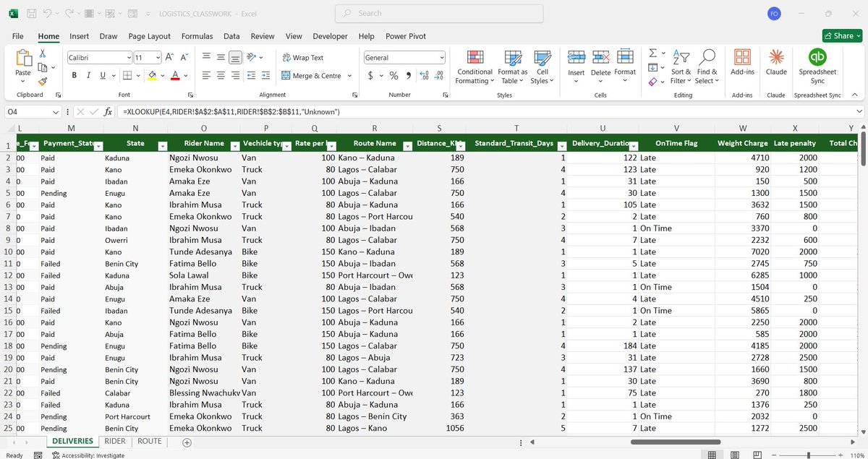The height and width of the screenshot is (459, 868).
Task: Click the Paste clipboard icon
Action: click(23, 59)
